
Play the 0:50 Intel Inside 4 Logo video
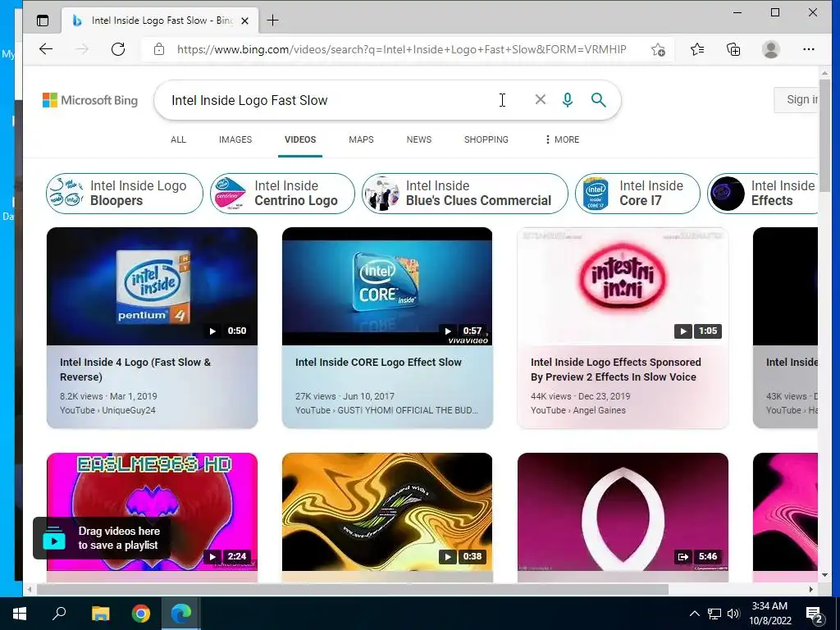coord(212,331)
